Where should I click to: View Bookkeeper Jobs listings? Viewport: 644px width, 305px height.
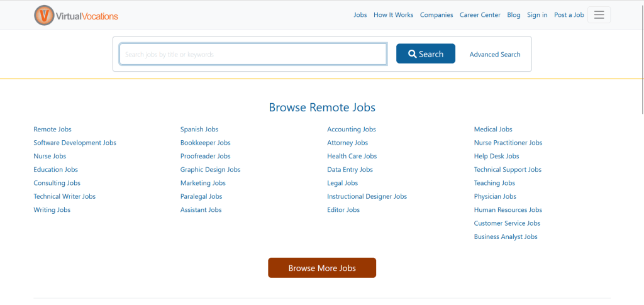(206, 143)
